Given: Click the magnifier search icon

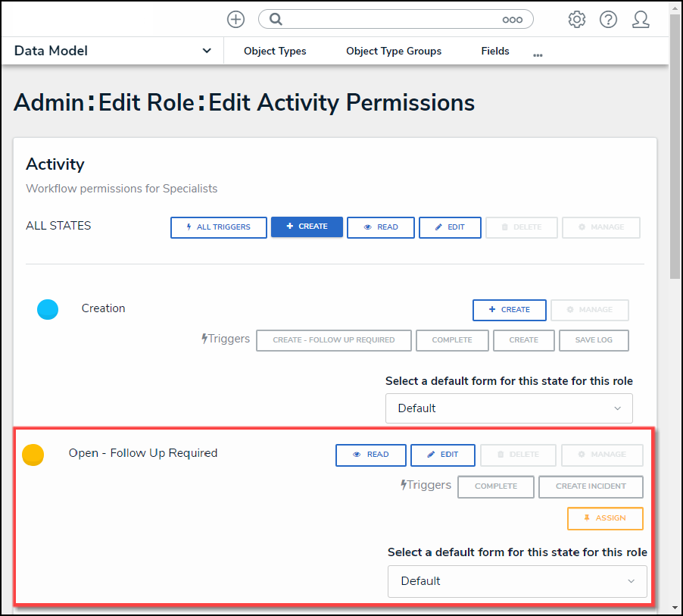Looking at the screenshot, I should click(x=276, y=20).
